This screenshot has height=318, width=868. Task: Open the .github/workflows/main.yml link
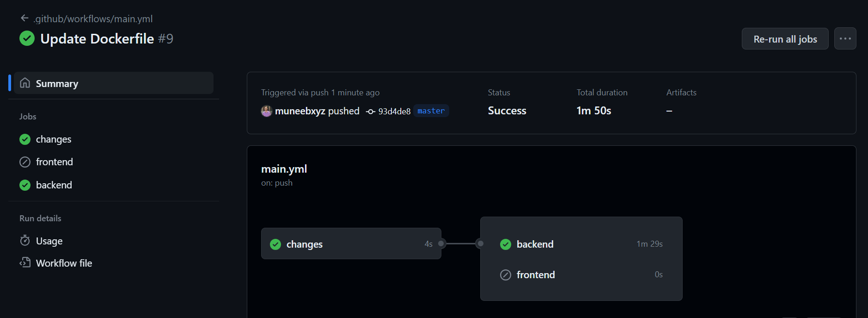92,19
